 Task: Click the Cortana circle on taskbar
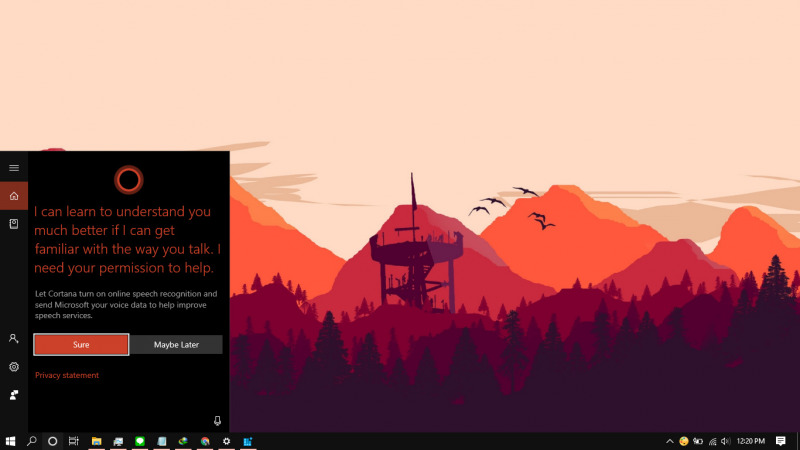[x=53, y=441]
